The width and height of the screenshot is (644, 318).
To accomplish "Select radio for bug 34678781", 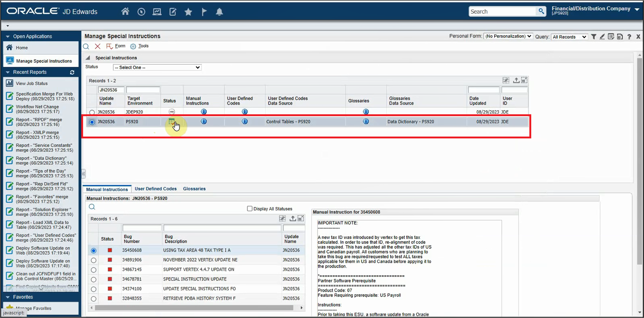I will coord(93,279).
